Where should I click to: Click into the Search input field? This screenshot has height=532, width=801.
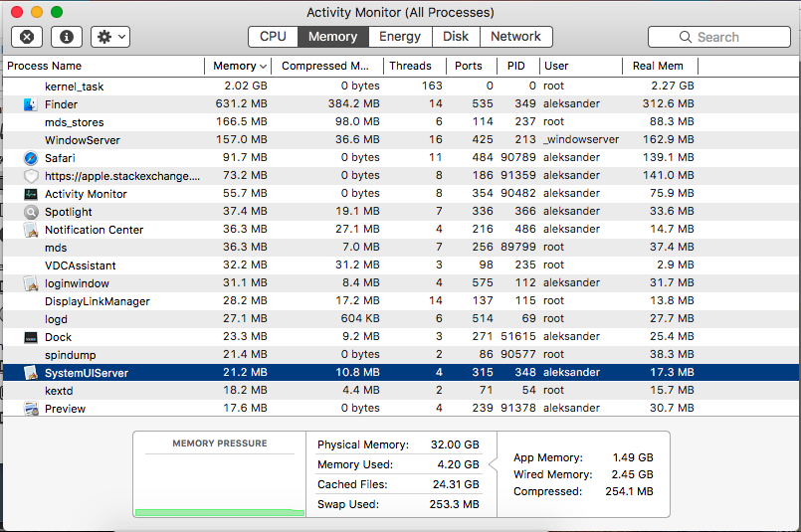click(x=719, y=37)
